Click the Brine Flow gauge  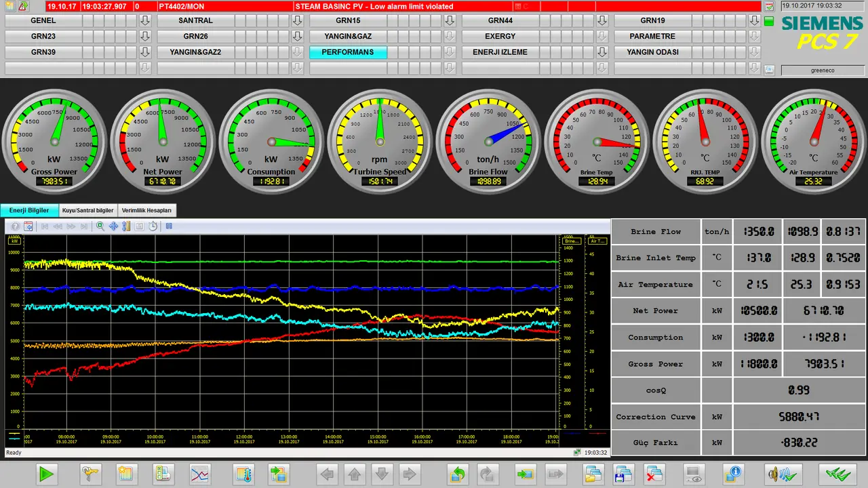click(488, 142)
